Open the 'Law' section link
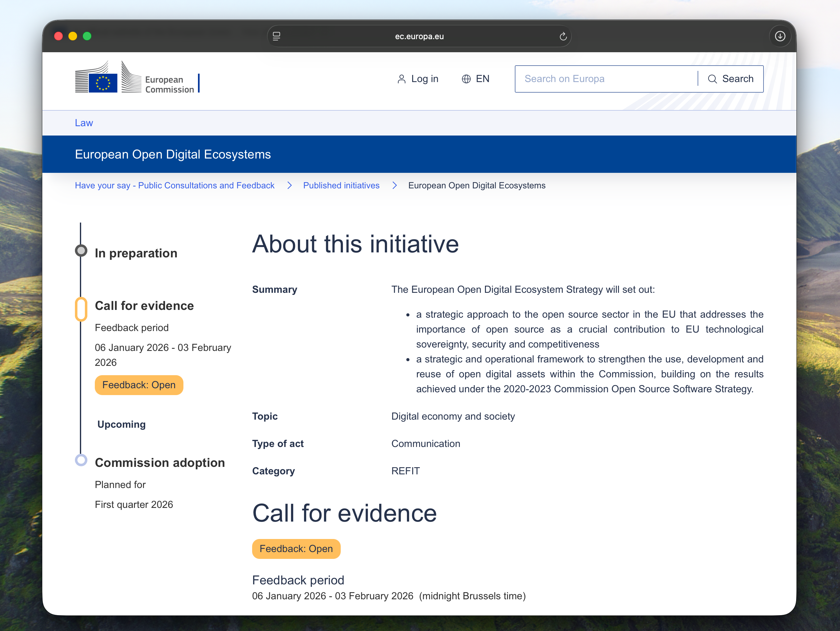 (84, 123)
